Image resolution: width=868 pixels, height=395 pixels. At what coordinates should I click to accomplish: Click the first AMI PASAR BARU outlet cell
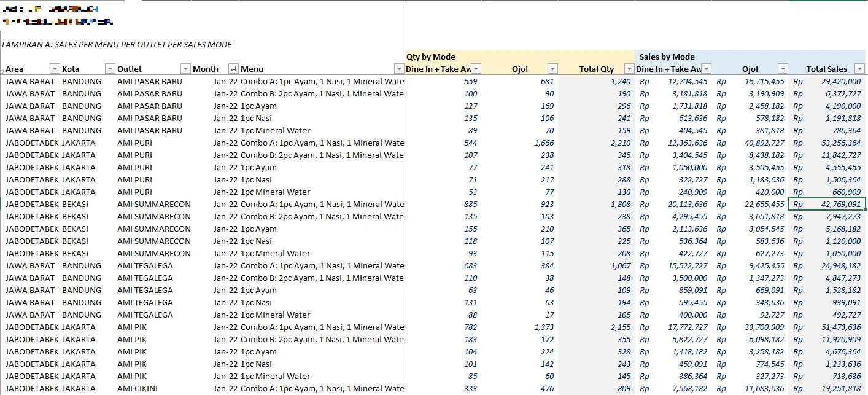pos(150,81)
